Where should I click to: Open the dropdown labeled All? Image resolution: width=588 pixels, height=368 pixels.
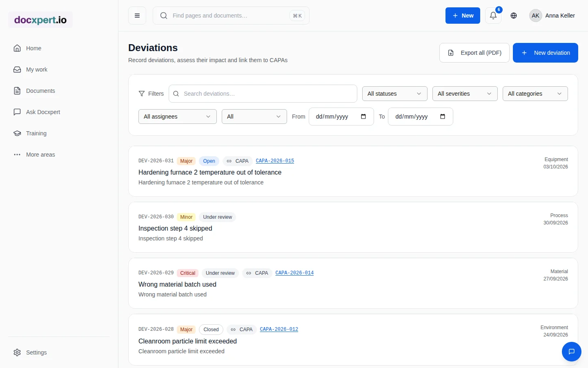tap(254, 117)
